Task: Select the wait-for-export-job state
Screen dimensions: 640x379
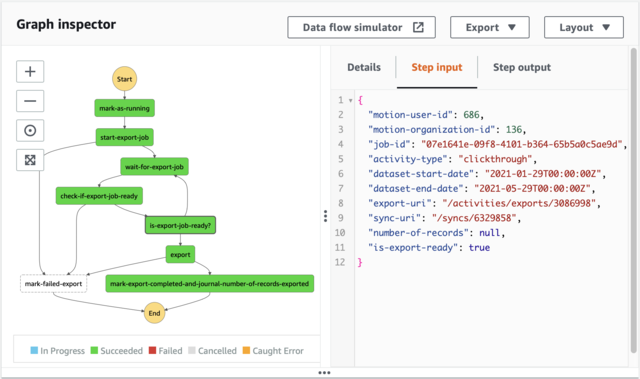Action: click(x=154, y=166)
